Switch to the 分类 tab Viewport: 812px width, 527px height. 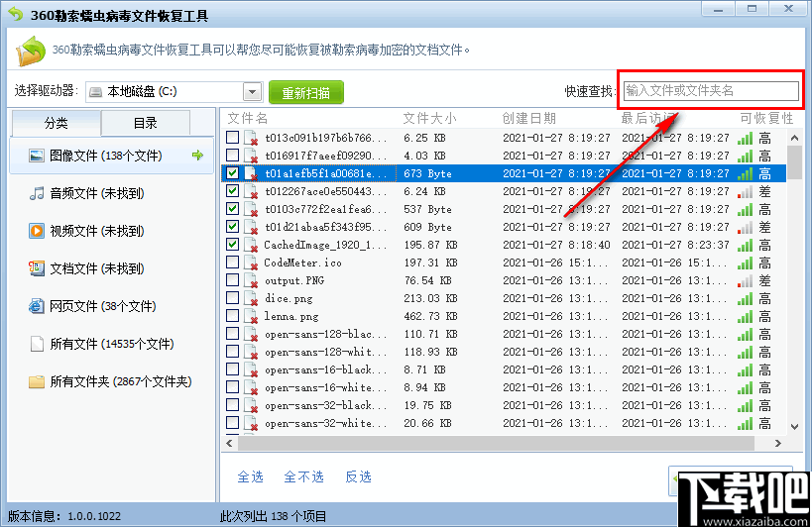coord(56,123)
